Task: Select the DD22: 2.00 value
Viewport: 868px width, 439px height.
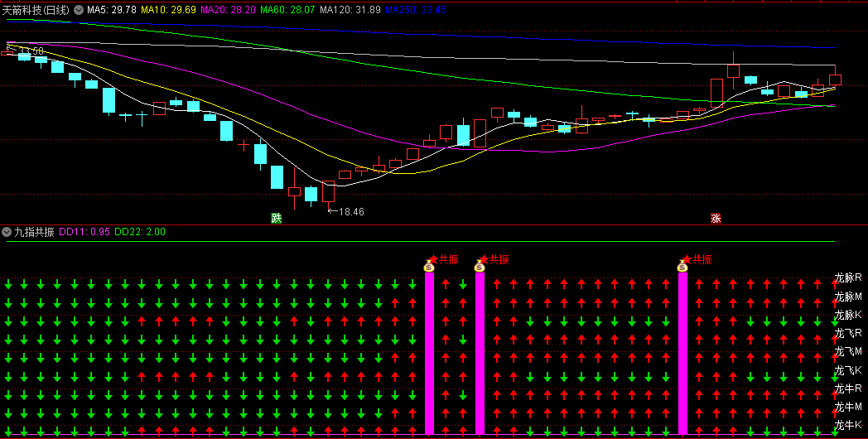Action: pyautogui.click(x=140, y=232)
